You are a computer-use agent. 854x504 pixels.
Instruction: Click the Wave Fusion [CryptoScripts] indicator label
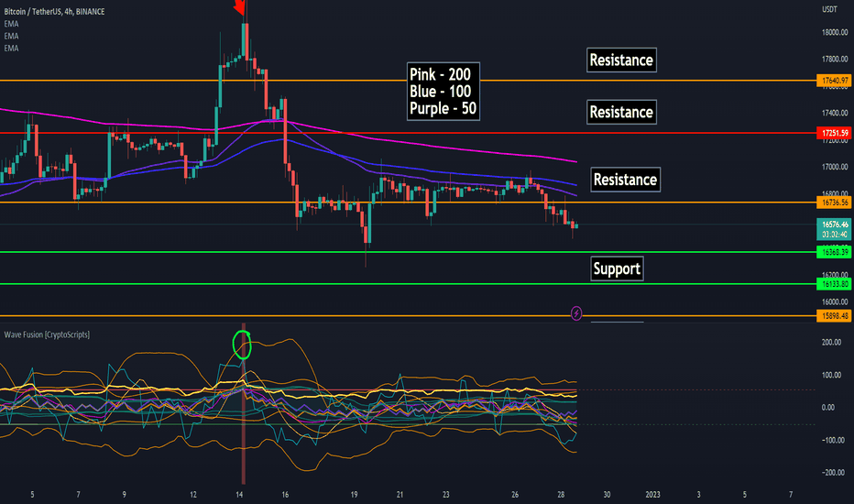tap(47, 334)
